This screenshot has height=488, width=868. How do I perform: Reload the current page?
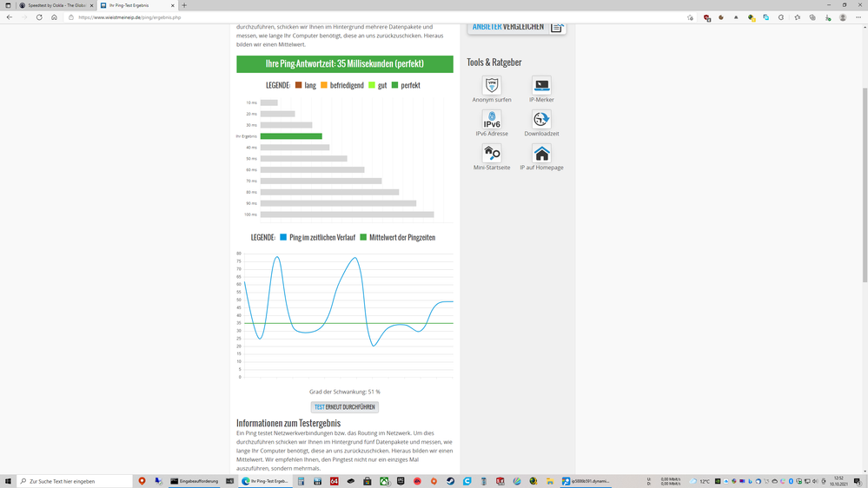[x=39, y=17]
